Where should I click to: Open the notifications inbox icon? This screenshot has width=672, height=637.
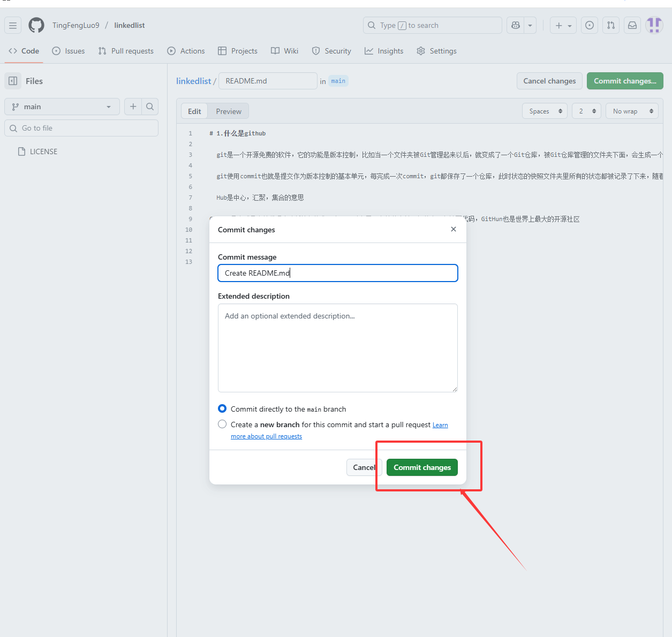coord(632,25)
